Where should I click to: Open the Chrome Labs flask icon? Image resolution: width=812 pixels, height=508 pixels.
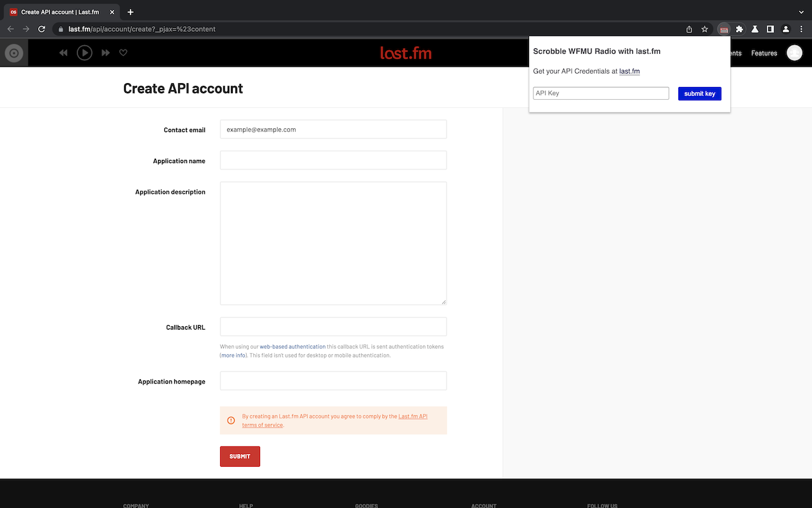pyautogui.click(x=755, y=29)
